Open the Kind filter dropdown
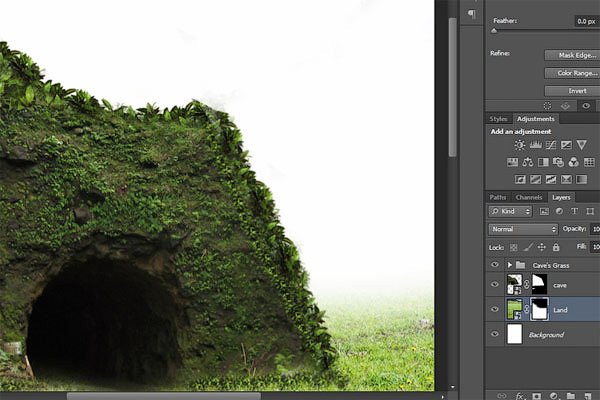 coord(510,211)
